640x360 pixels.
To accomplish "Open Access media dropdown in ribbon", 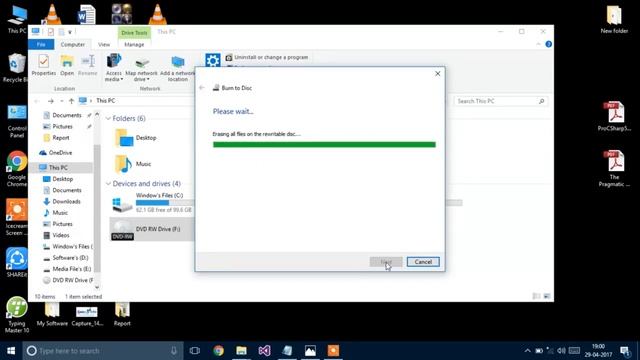I will coord(113,68).
